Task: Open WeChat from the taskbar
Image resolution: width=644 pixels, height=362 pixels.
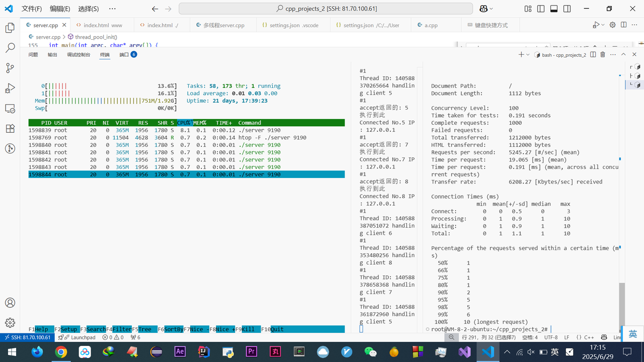Action: click(370, 352)
